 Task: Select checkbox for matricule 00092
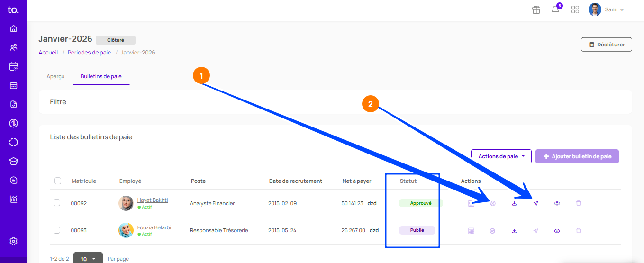click(57, 203)
